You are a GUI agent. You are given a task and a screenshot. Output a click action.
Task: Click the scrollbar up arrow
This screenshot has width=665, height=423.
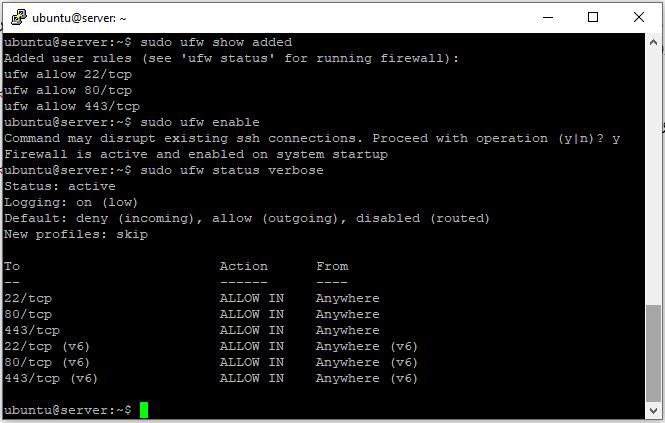(653, 42)
